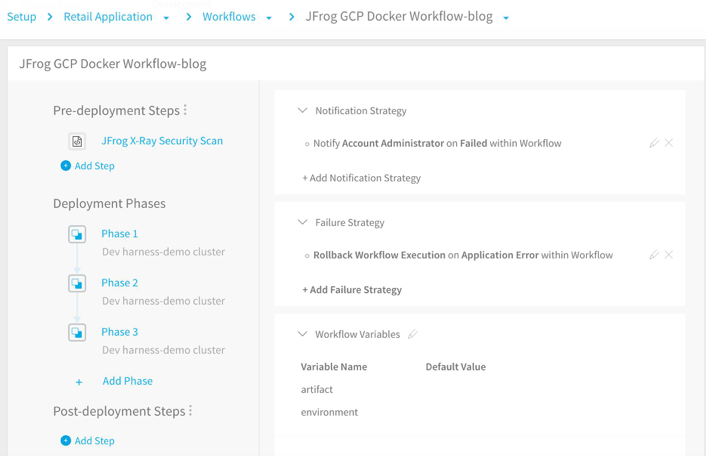Click the Phase 1 deployment icon
The width and height of the screenshot is (706, 456).
[77, 234]
